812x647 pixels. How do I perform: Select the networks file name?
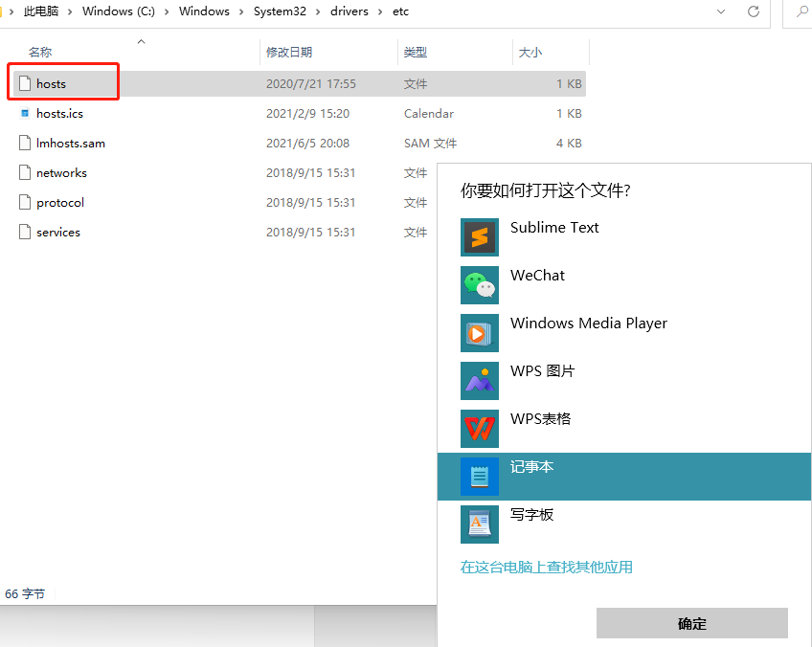[61, 172]
